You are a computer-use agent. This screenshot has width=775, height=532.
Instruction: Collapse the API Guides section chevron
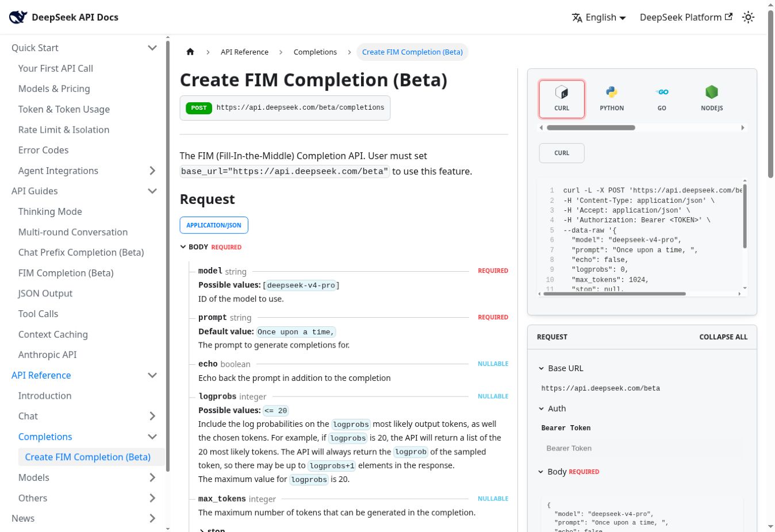tap(152, 191)
